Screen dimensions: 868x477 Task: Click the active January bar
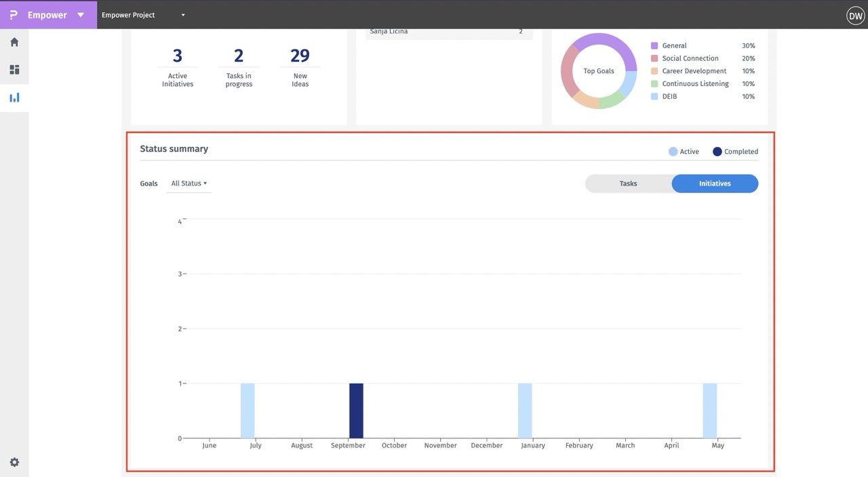click(525, 411)
